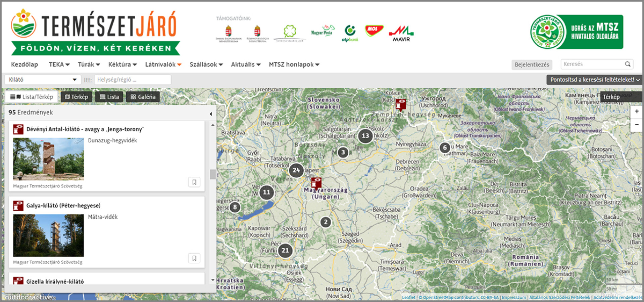Image resolution: width=644 pixels, height=302 pixels.
Task: Open the Dévényi Antal-kilátó result title
Action: coord(85,129)
